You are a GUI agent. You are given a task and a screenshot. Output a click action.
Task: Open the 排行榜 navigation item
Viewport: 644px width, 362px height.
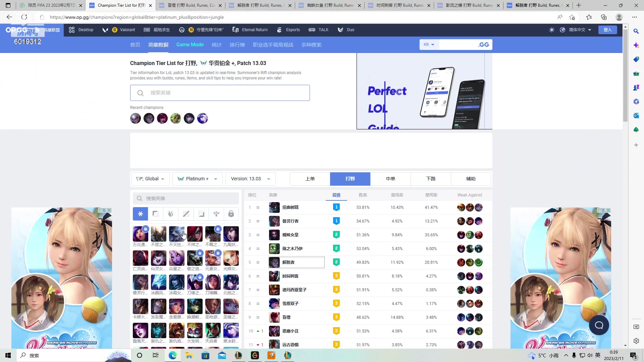(237, 45)
